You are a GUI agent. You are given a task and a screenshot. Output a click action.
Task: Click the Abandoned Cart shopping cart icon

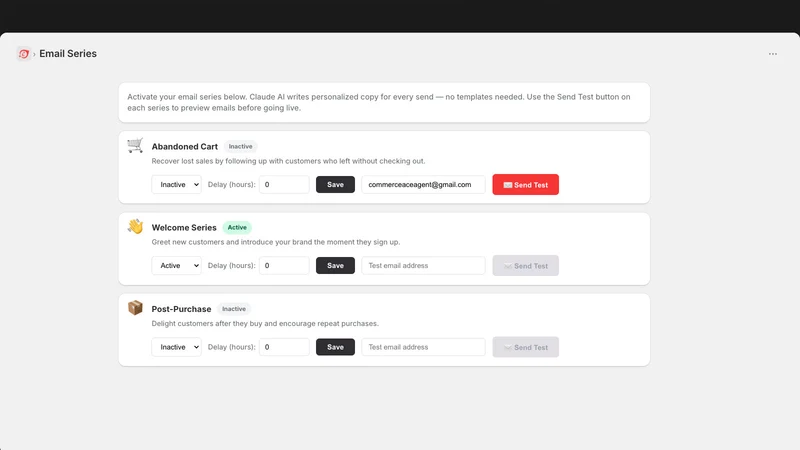tap(135, 145)
